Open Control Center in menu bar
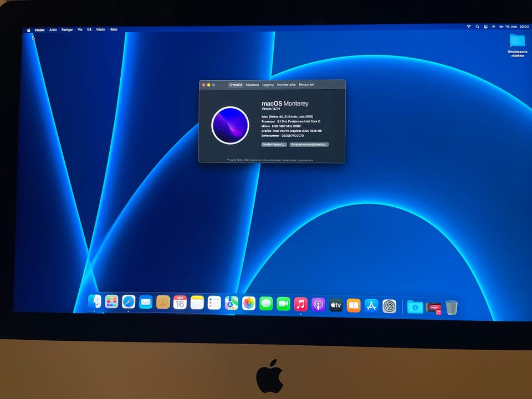Image resolution: width=532 pixels, height=399 pixels. point(486,27)
